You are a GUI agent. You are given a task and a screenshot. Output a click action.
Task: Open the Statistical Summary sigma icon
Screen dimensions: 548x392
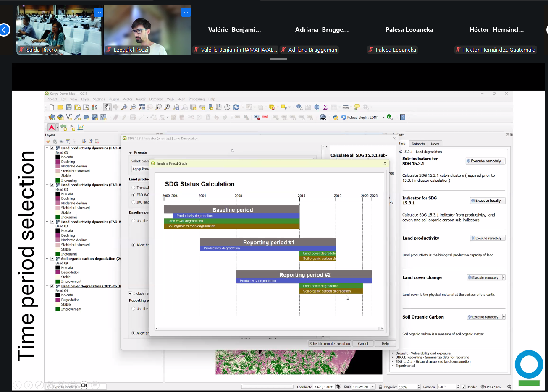(325, 107)
